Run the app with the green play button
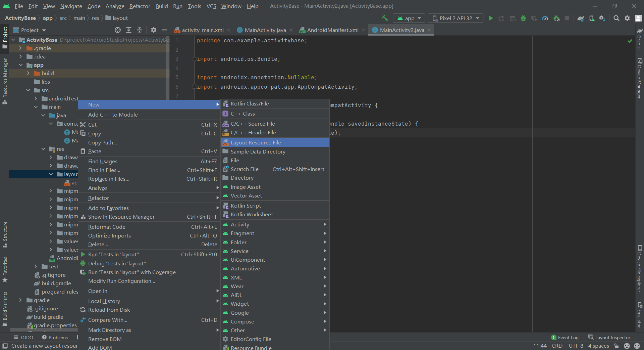Image resolution: width=644 pixels, height=350 pixels. pos(491,18)
